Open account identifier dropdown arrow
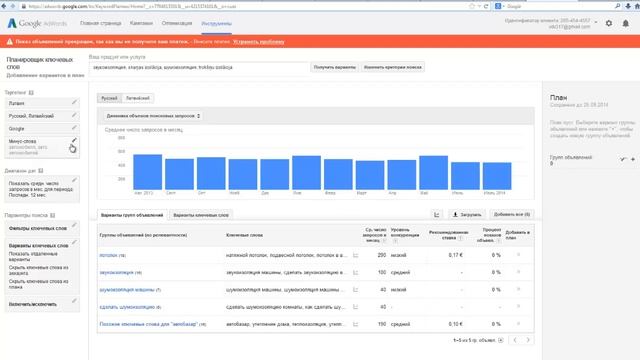Screen dimensions: 640x360 [596, 22]
